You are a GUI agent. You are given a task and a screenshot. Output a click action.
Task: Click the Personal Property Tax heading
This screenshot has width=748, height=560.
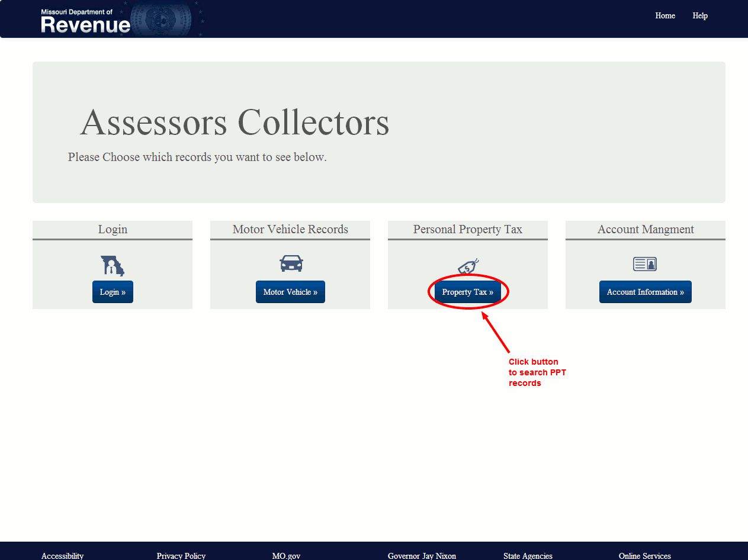[x=467, y=230]
